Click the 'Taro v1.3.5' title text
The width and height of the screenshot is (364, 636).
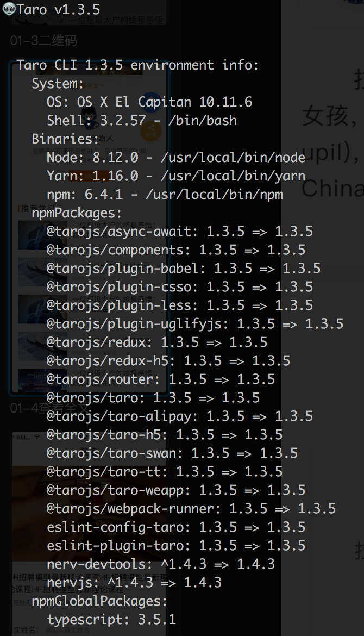click(58, 9)
